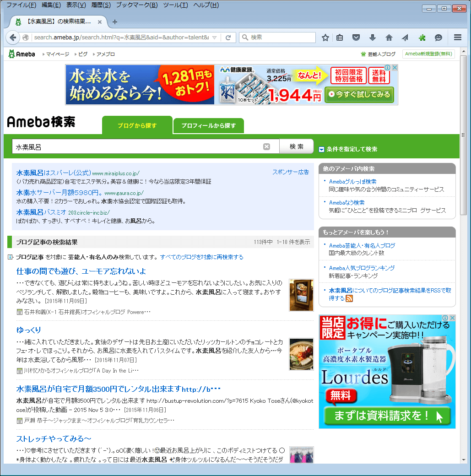This screenshot has height=476, width=471.
Task: Click the paper plane share icon
Action: tap(405, 38)
